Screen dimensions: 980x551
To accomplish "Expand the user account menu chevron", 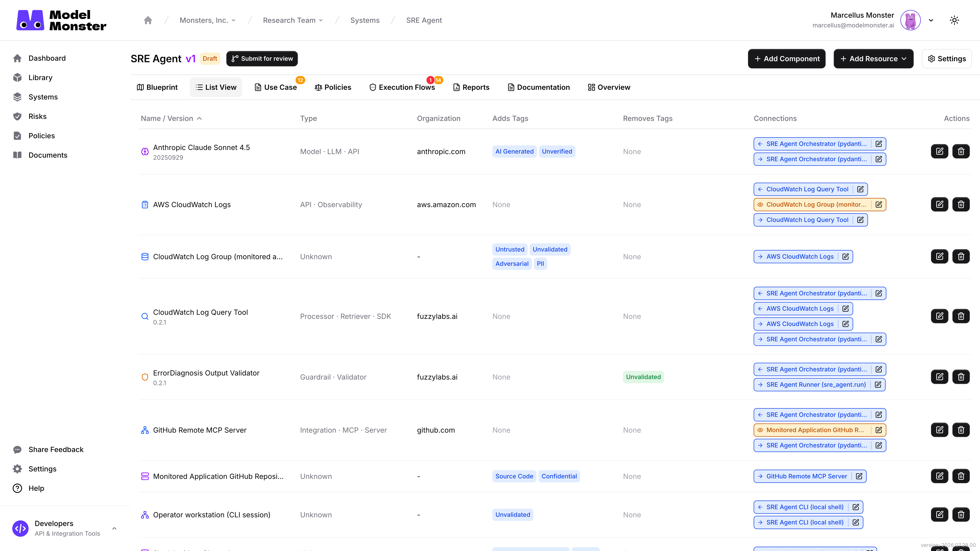I will click(x=931, y=21).
